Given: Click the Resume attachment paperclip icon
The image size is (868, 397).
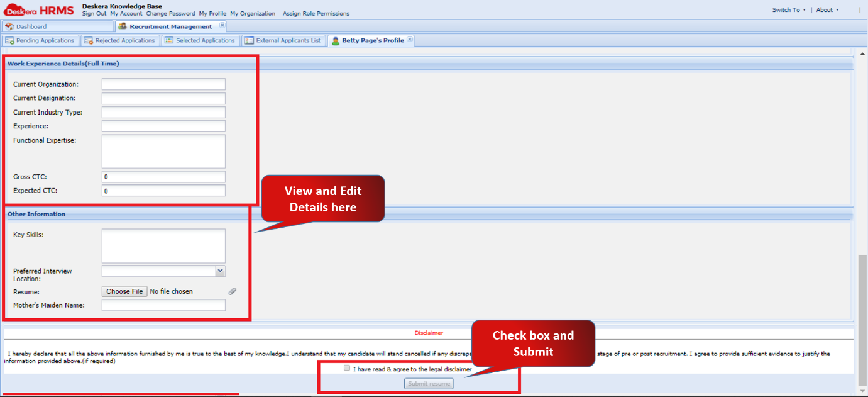Looking at the screenshot, I should pos(232,291).
